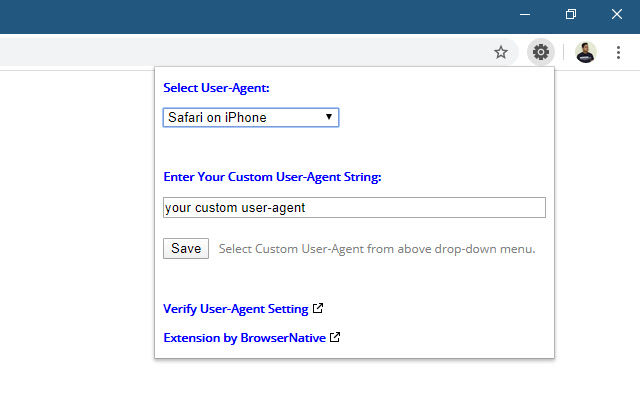Click the blue window title bar
Image resolution: width=640 pixels, height=400 pixels.
pyautogui.click(x=250, y=15)
